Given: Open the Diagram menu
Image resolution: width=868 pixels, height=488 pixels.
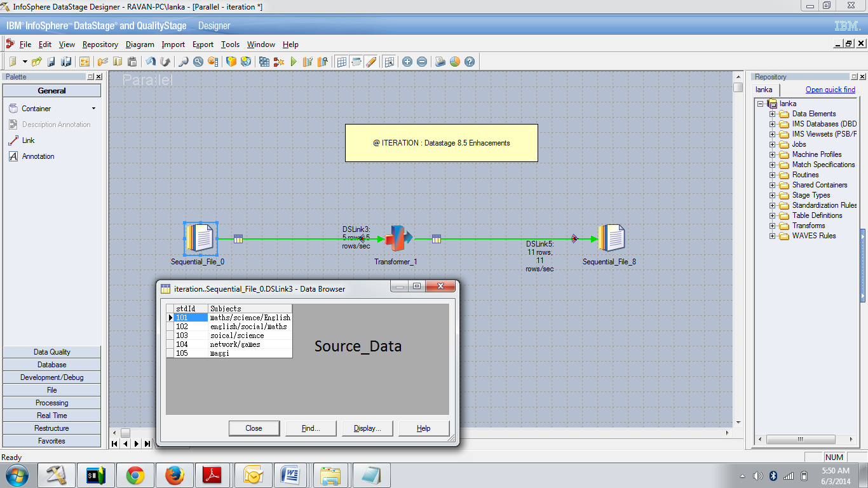Looking at the screenshot, I should [140, 44].
